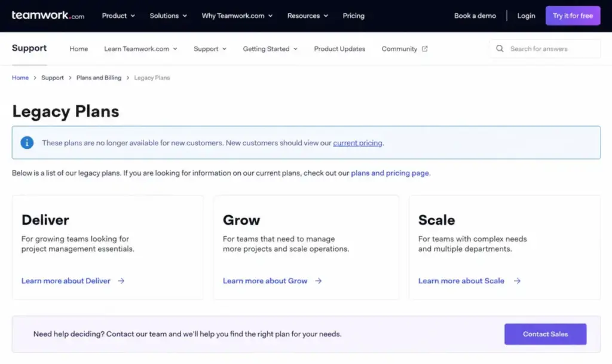Open the Pricing page from the top nav
612x364 pixels.
tap(354, 16)
